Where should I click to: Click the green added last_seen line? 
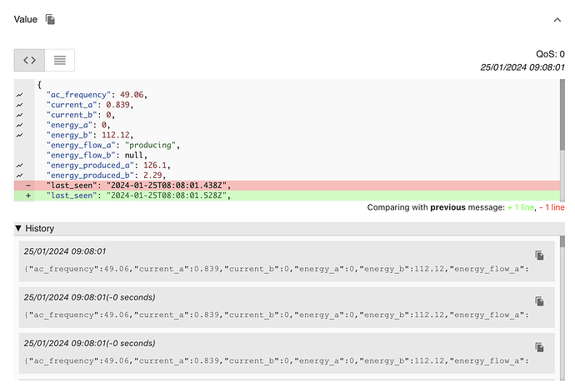click(250, 195)
